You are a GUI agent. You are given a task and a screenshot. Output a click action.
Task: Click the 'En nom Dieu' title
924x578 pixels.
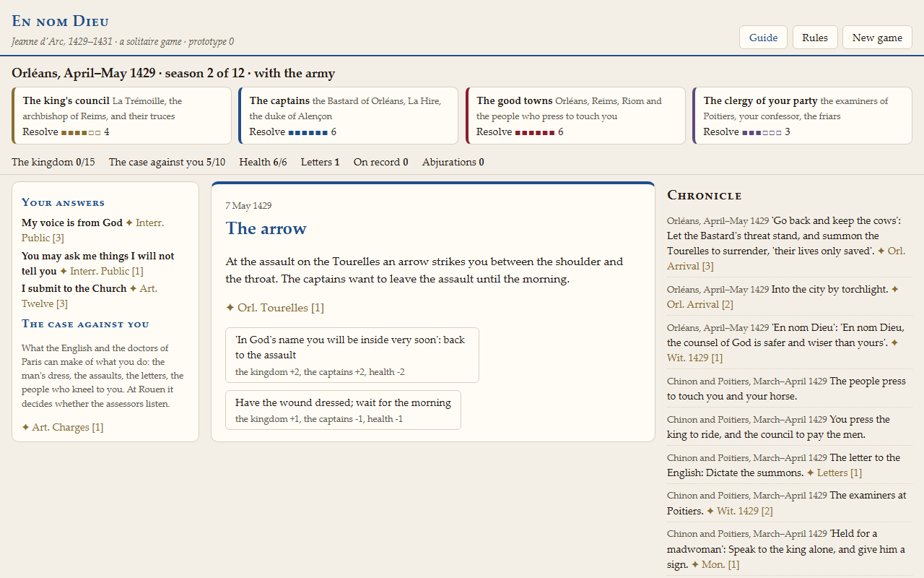[x=61, y=22]
